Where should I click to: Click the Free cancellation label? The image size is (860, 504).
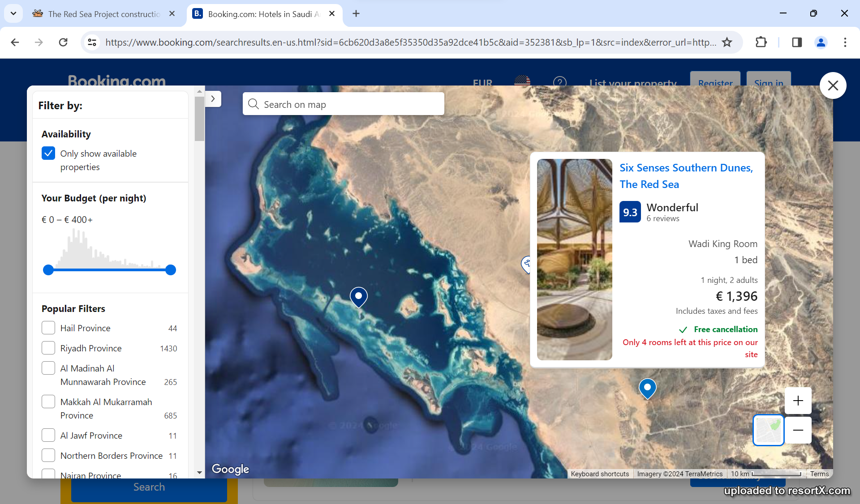point(726,329)
